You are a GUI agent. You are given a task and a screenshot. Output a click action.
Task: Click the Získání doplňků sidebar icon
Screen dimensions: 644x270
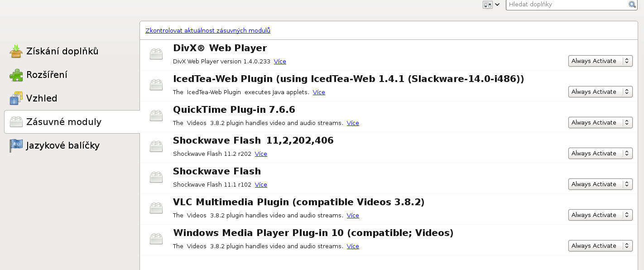[16, 51]
